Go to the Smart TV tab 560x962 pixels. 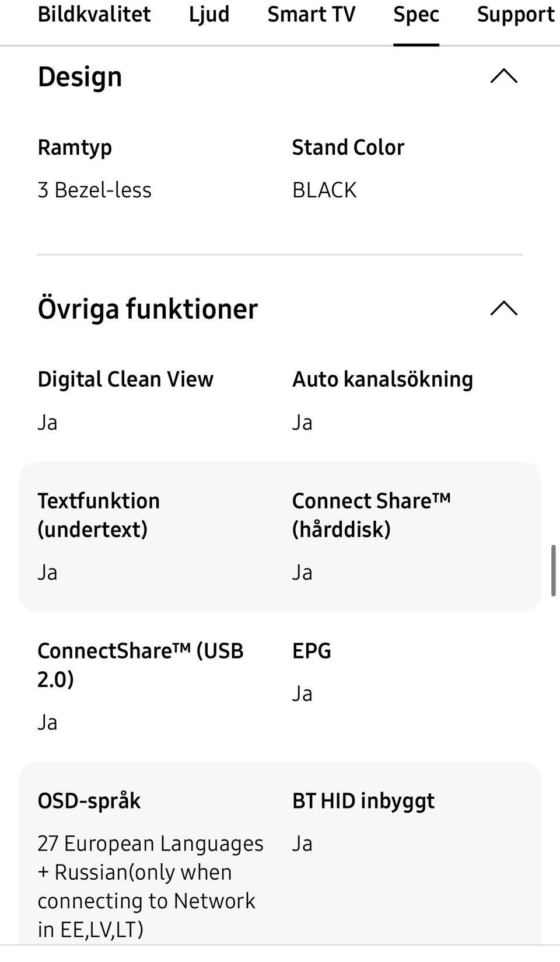(311, 15)
